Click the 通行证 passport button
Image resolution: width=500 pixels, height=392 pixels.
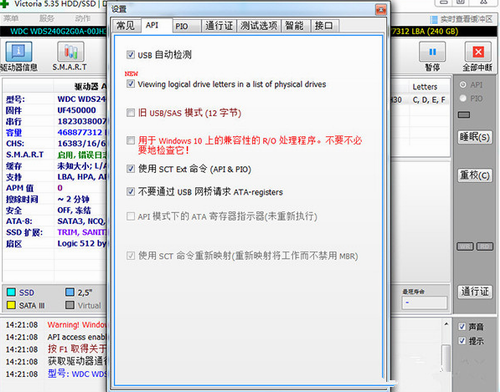[x=475, y=292]
